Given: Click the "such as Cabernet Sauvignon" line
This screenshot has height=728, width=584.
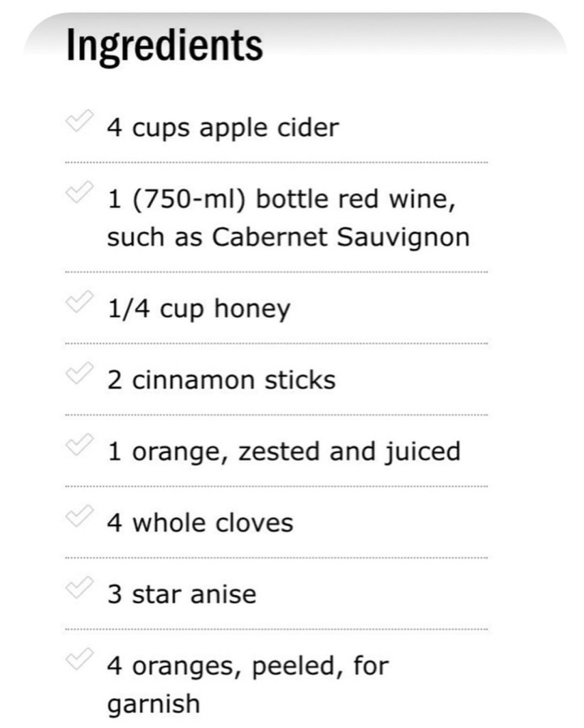Looking at the screenshot, I should pyautogui.click(x=288, y=237).
